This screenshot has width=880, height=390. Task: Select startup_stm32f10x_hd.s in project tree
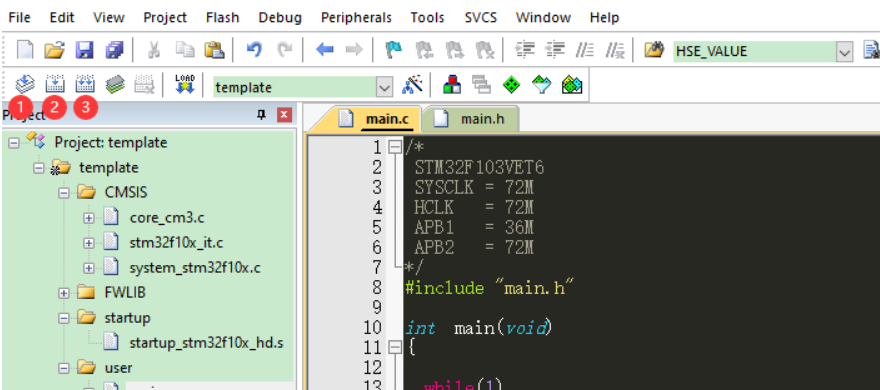coord(206,343)
